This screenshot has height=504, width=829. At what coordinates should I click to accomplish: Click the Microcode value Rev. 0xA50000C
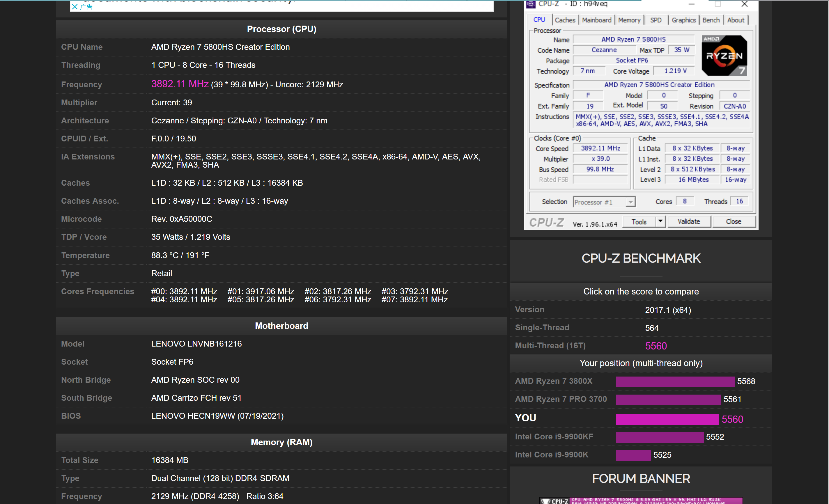click(x=182, y=219)
